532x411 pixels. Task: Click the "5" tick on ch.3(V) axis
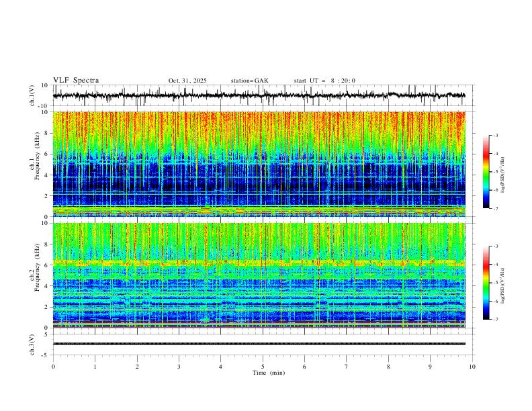tap(46, 334)
